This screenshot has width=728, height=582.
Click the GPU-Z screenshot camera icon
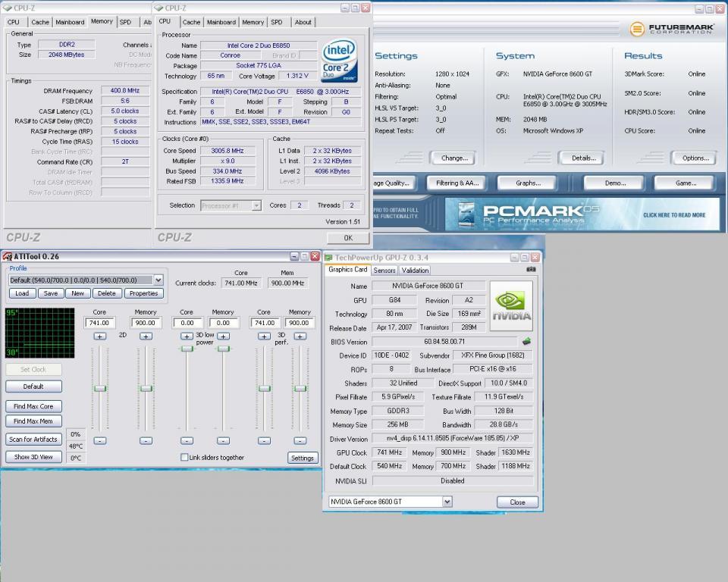pos(531,269)
